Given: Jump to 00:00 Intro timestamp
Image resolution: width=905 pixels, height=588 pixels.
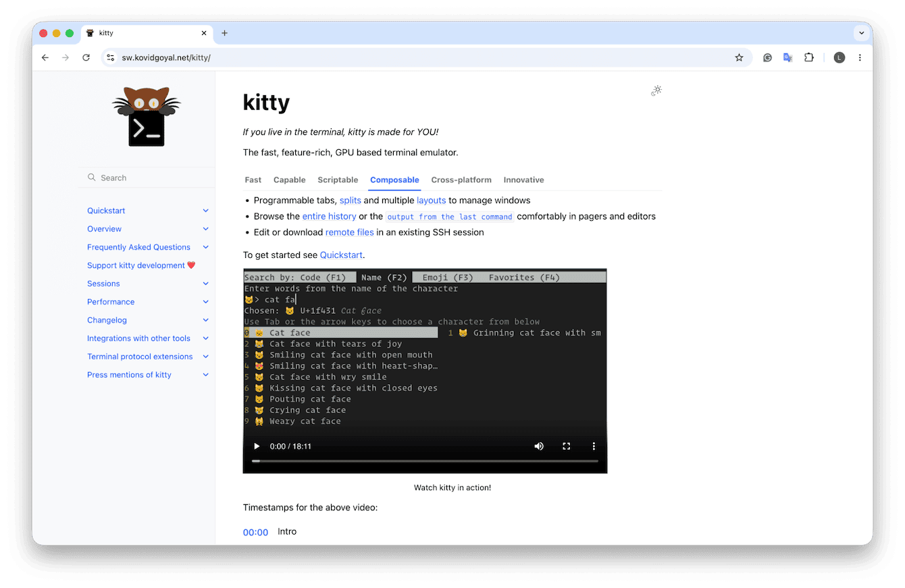Looking at the screenshot, I should pyautogui.click(x=256, y=533).
